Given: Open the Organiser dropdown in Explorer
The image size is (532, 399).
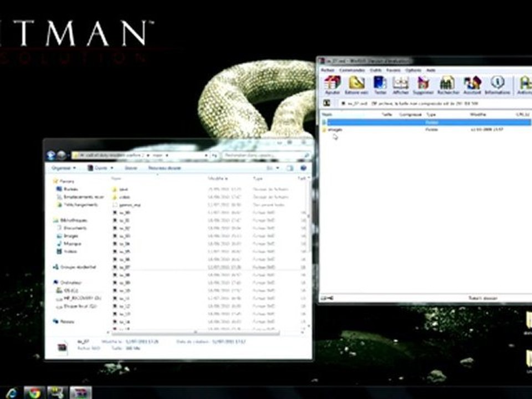Looking at the screenshot, I should point(64,168).
